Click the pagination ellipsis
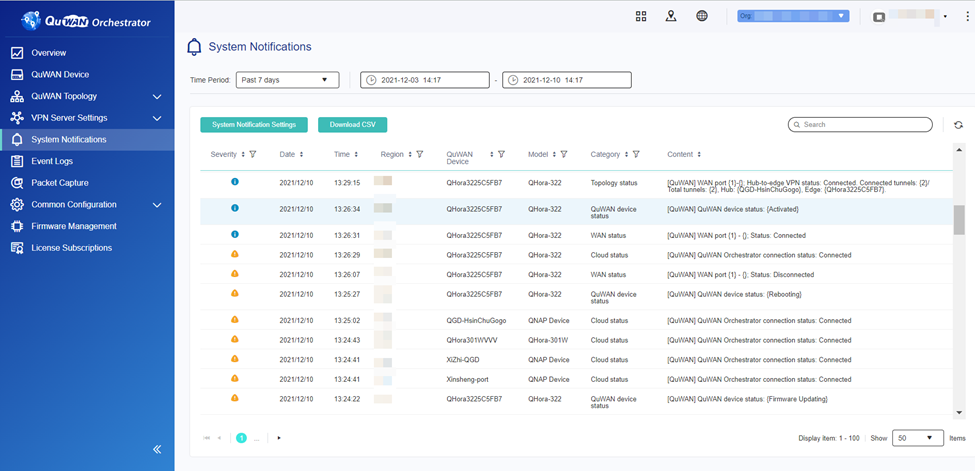This screenshot has height=471, width=975. [x=256, y=439]
